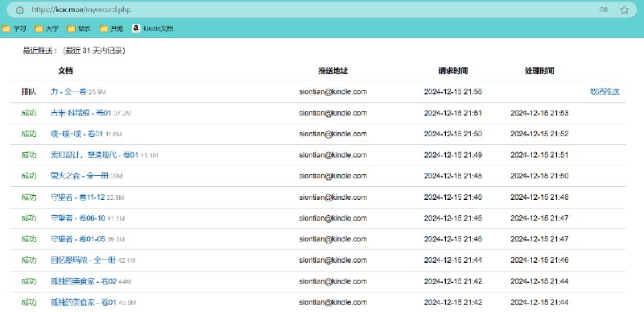Cancel the queued push via 取消推送
The image size is (644, 312).
point(605,92)
